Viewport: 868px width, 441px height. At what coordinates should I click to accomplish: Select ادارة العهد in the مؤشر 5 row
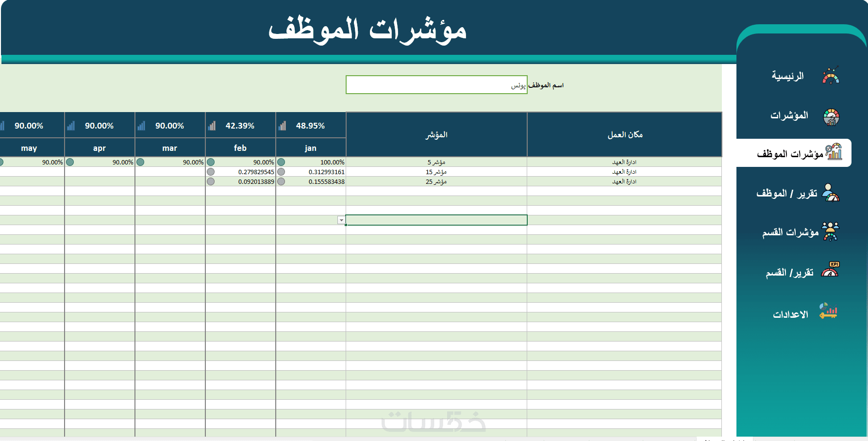click(x=625, y=162)
